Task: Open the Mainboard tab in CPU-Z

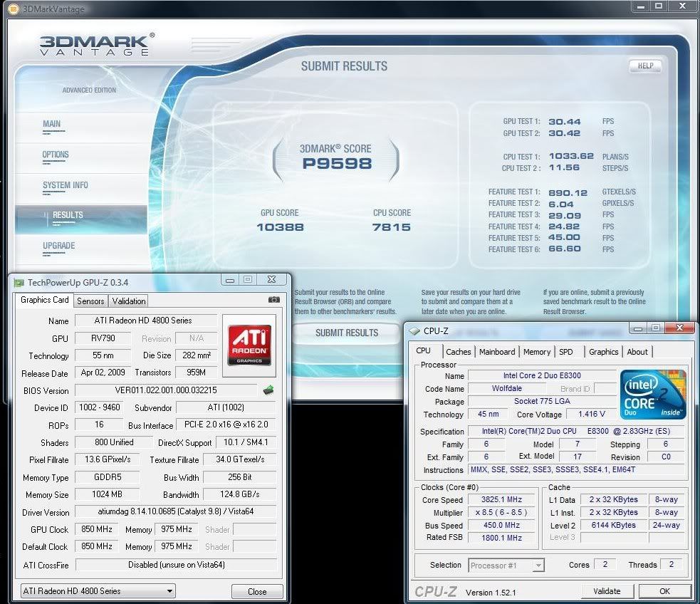Action: coord(497,352)
